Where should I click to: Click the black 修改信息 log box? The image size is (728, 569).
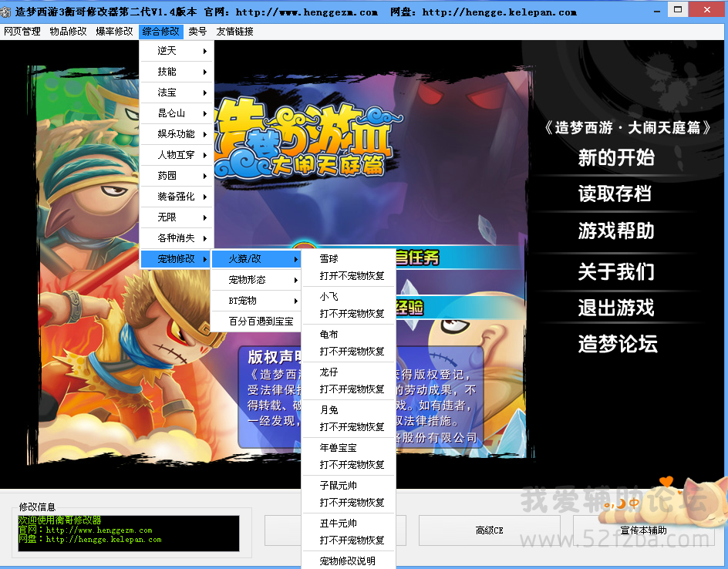point(129,534)
